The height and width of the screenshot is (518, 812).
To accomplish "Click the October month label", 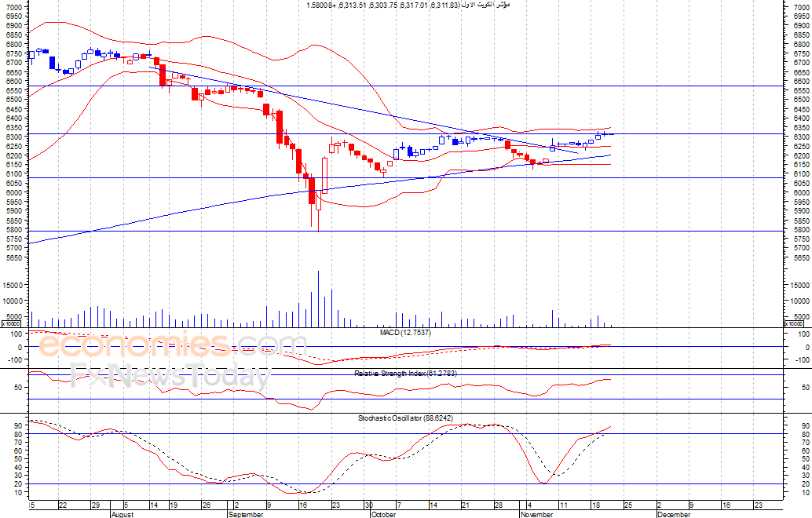I will 383,514.
